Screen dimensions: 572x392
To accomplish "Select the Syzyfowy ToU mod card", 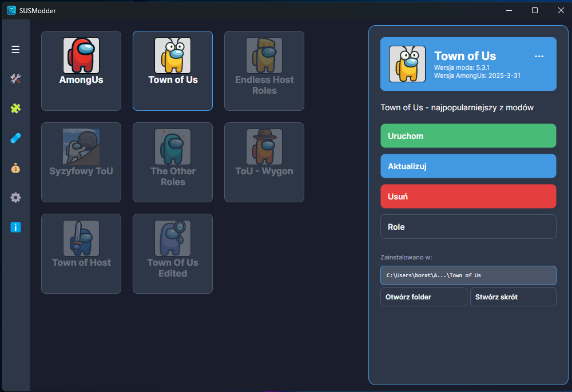I will (x=81, y=162).
